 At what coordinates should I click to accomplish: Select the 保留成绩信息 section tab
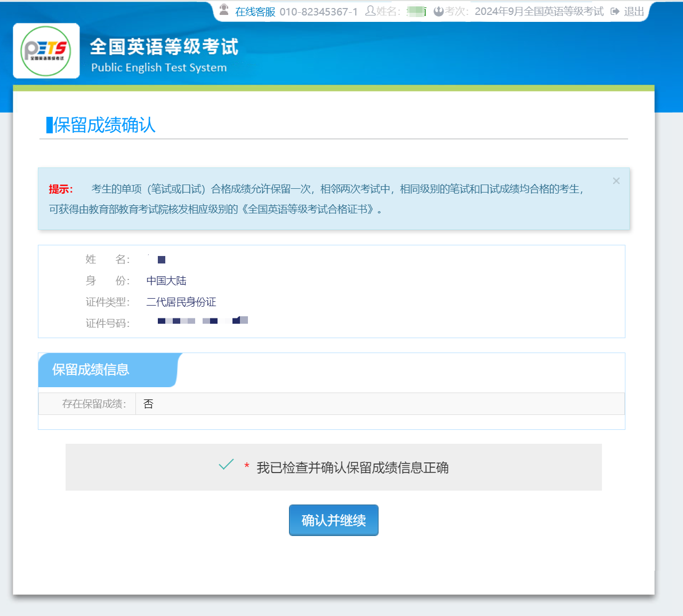91,370
